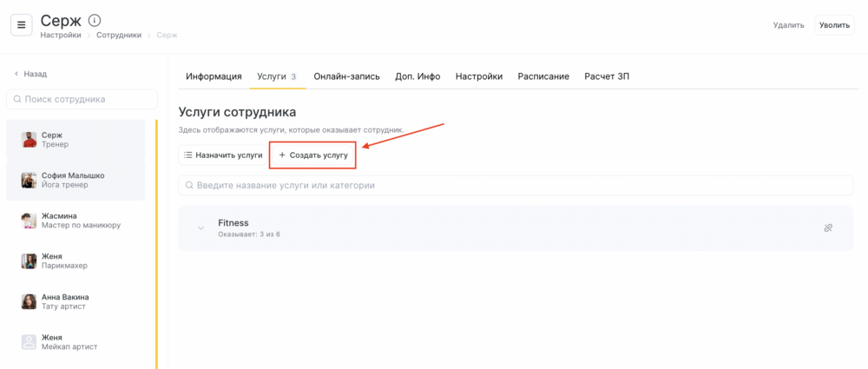
Task: Click avatar of Женя Парикмахер
Action: tap(29, 261)
